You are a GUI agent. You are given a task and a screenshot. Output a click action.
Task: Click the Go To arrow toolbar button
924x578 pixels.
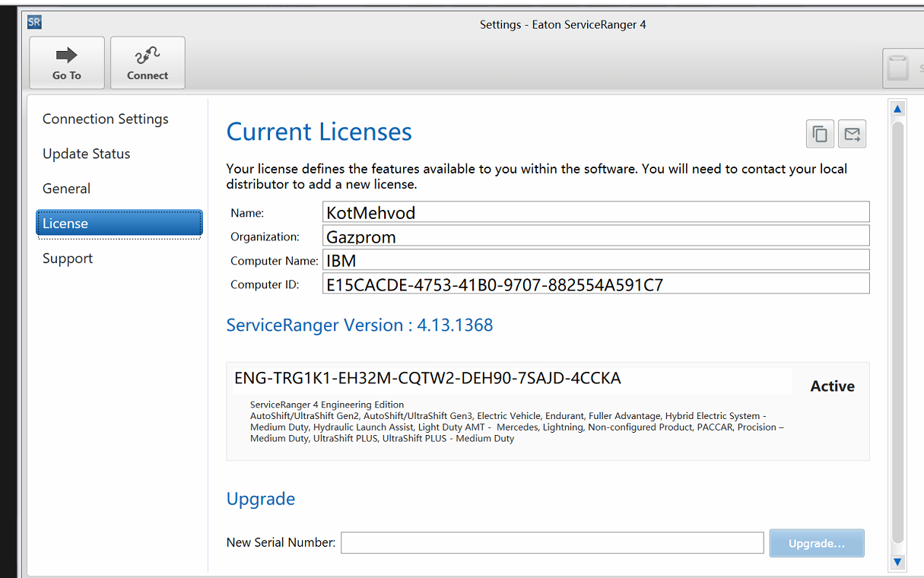[67, 62]
